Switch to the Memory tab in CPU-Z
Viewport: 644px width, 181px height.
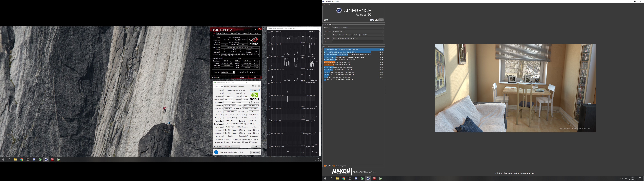(233, 34)
